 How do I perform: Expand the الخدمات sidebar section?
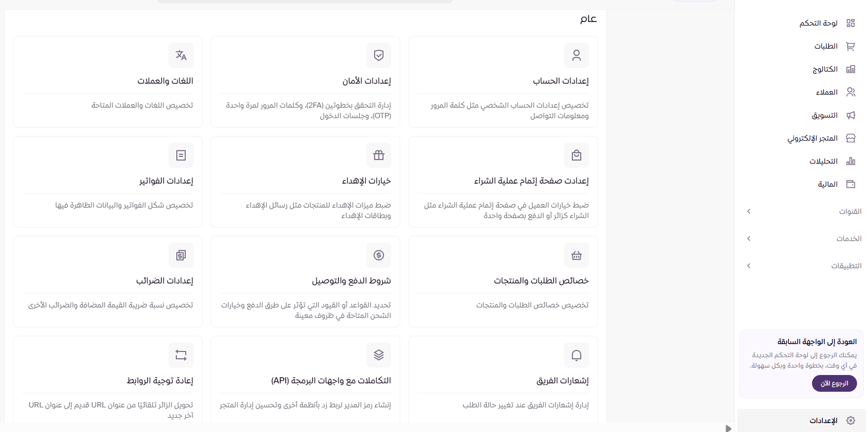[x=749, y=238]
